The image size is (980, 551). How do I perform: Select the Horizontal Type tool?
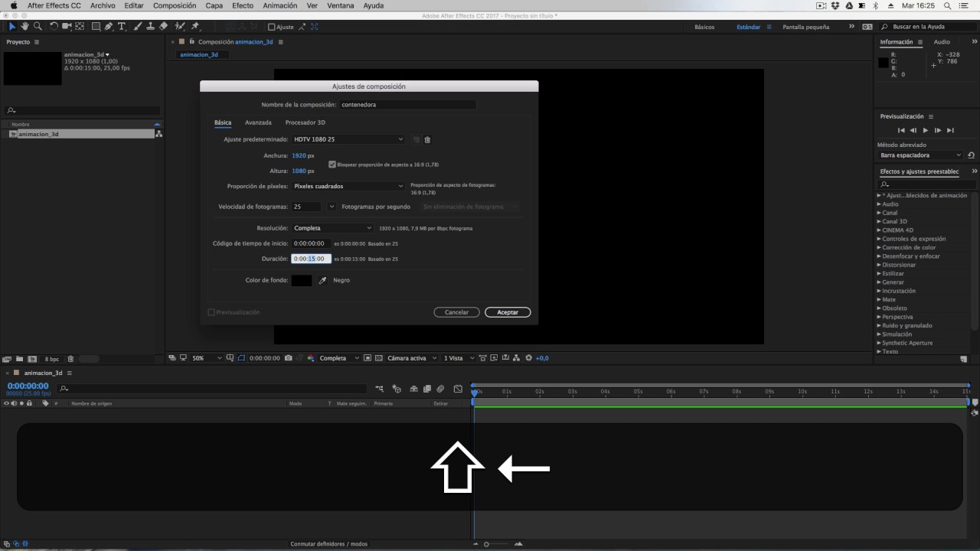122,27
